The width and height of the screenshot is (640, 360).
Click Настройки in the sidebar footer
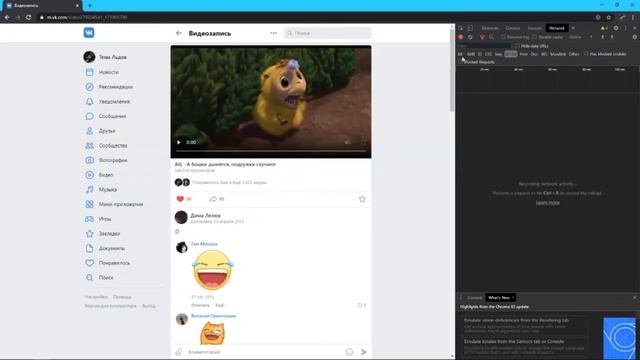(x=96, y=297)
